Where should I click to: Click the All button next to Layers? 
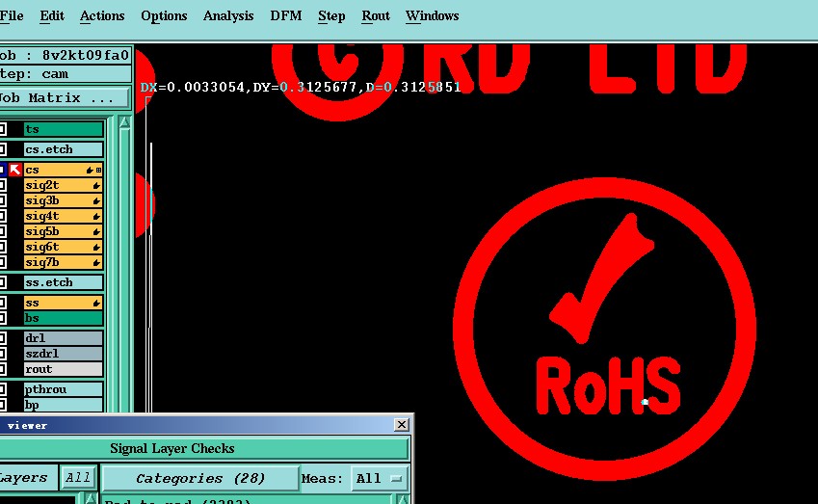pos(78,477)
